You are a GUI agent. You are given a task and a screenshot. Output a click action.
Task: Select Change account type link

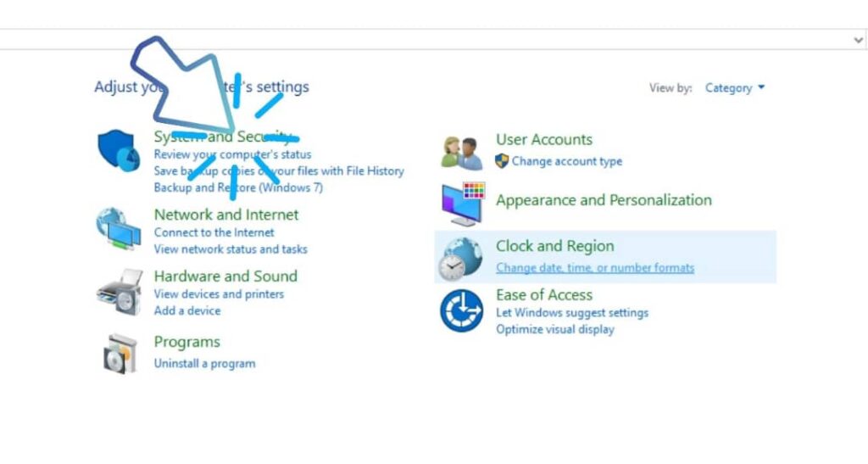click(567, 161)
